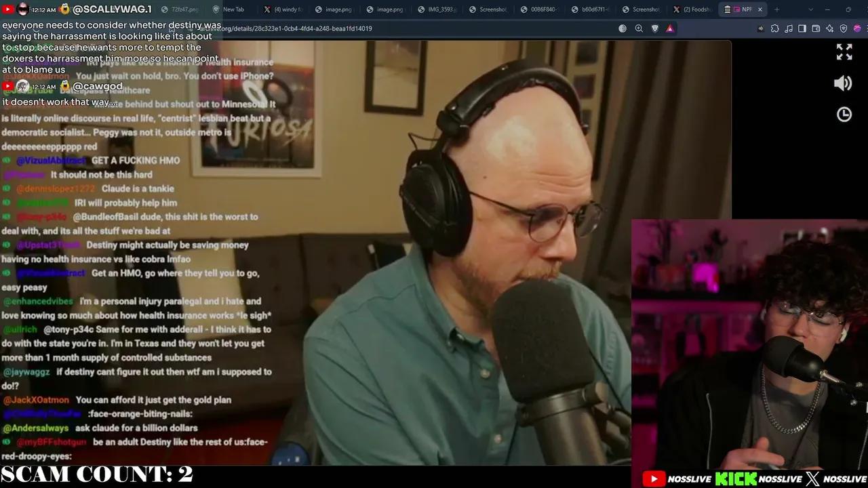The image size is (868, 488).
Task: Enter fullscreen with the expand arrows icon
Action: click(844, 52)
